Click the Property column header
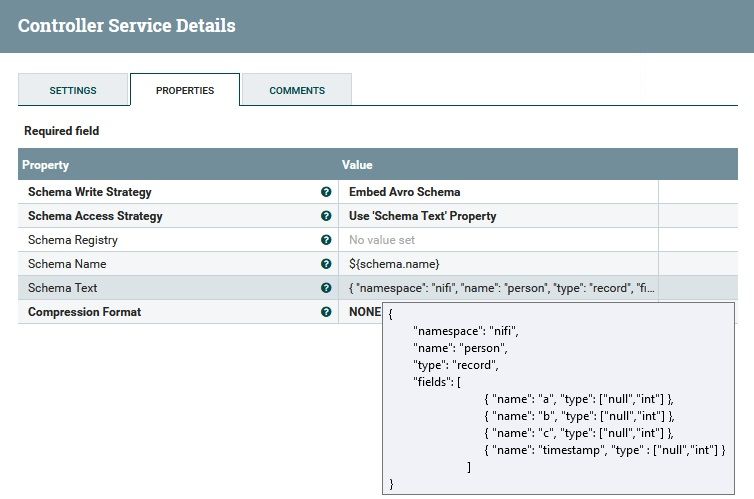This screenshot has width=754, height=499. pyautogui.click(x=46, y=165)
